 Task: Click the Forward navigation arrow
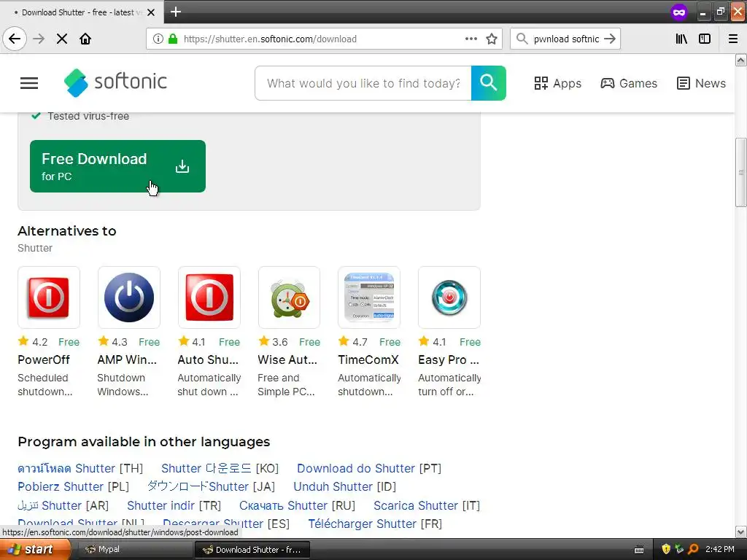pyautogui.click(x=39, y=39)
